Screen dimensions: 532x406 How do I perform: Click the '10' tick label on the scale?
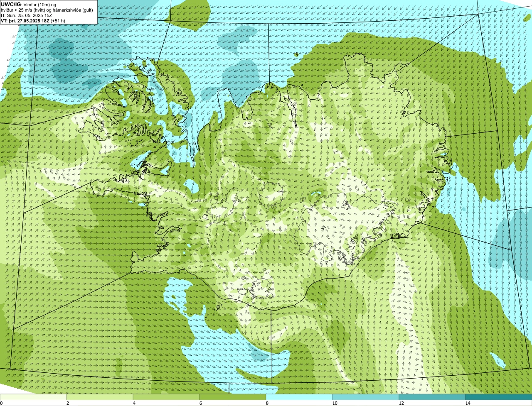[335, 403]
